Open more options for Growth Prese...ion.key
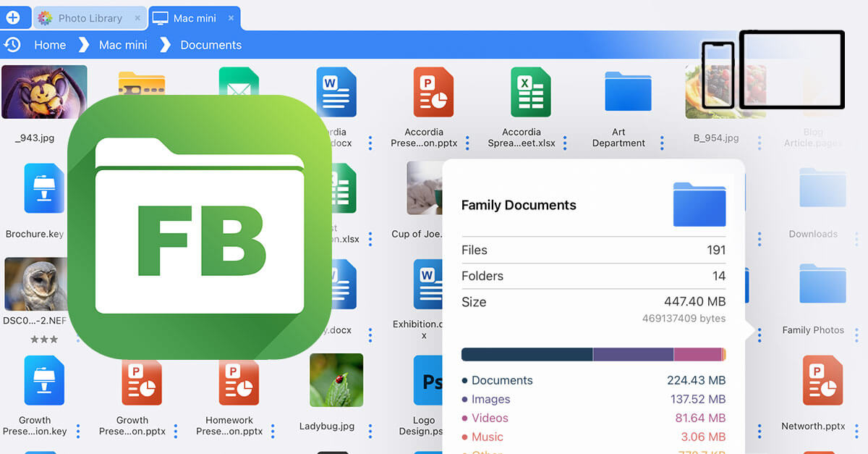This screenshot has width=868, height=454. click(x=78, y=431)
